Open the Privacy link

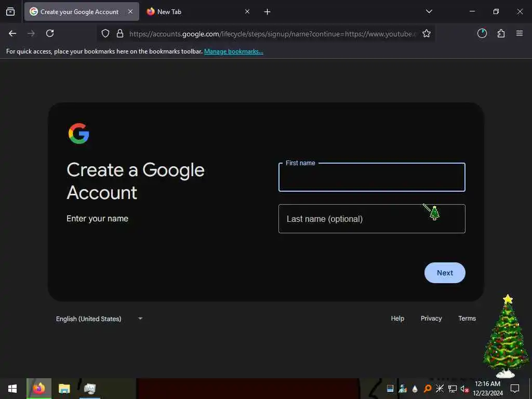tap(431, 318)
